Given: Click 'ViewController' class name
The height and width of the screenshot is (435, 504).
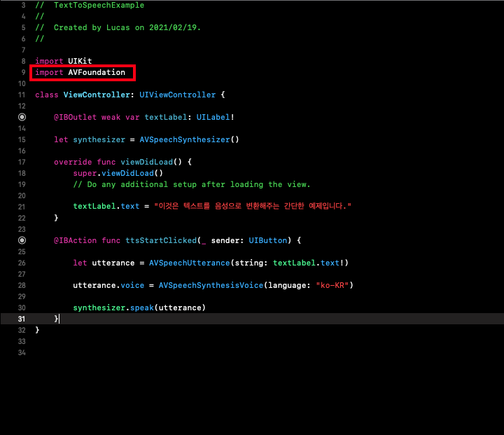Looking at the screenshot, I should [x=97, y=95].
